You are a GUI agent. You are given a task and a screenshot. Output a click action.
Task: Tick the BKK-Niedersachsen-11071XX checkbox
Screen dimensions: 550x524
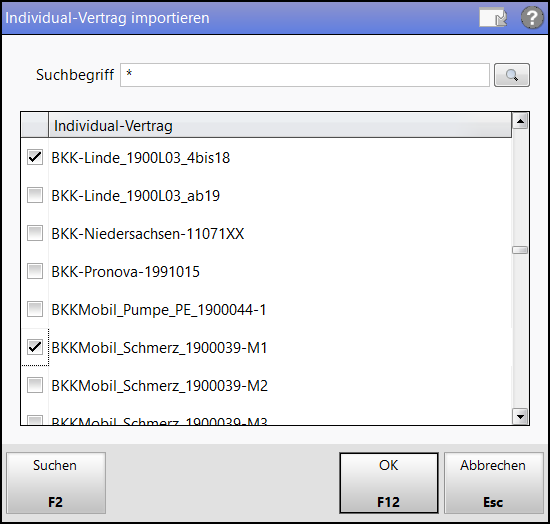(x=35, y=233)
